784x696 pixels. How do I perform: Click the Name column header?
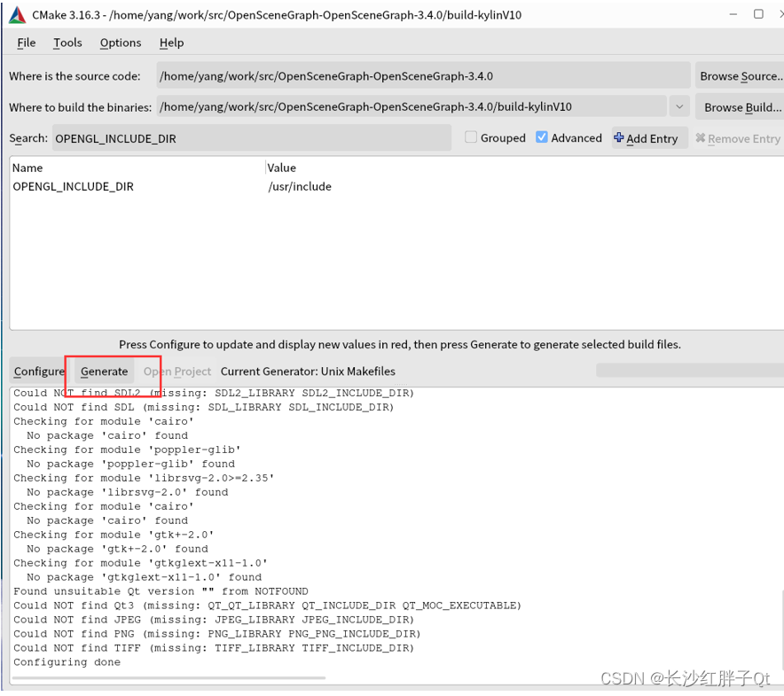(x=27, y=168)
